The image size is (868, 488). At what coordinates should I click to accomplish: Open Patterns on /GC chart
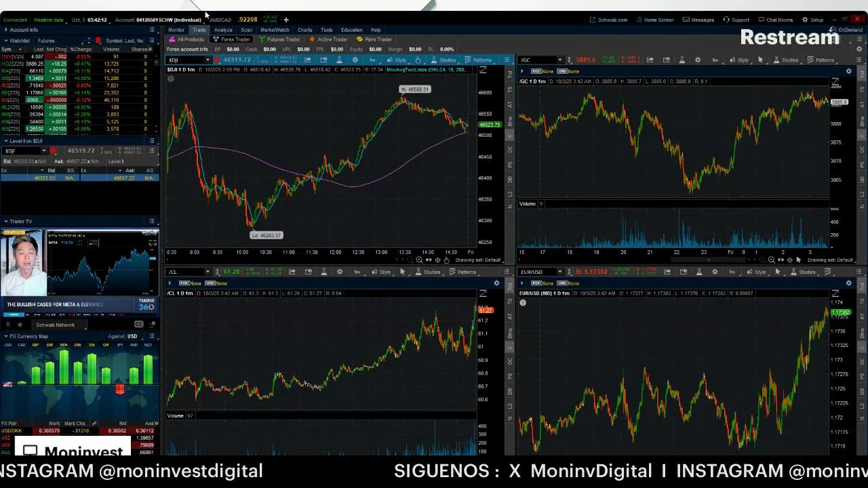click(821, 60)
